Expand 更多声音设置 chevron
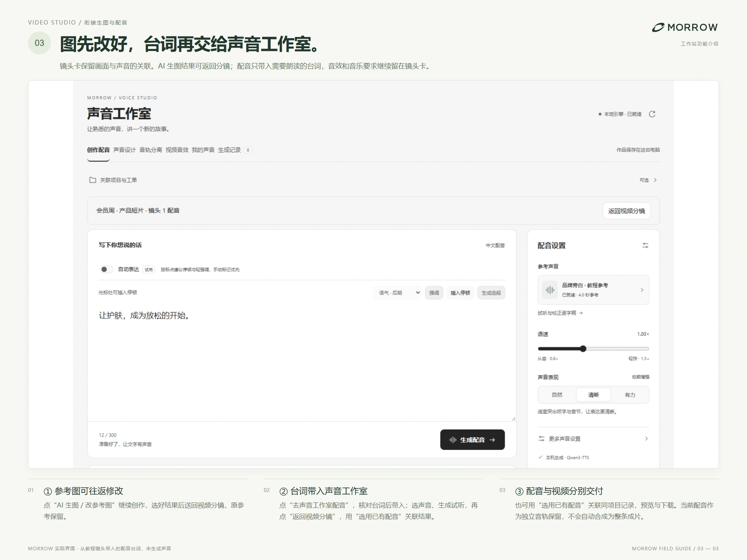 tap(646, 439)
